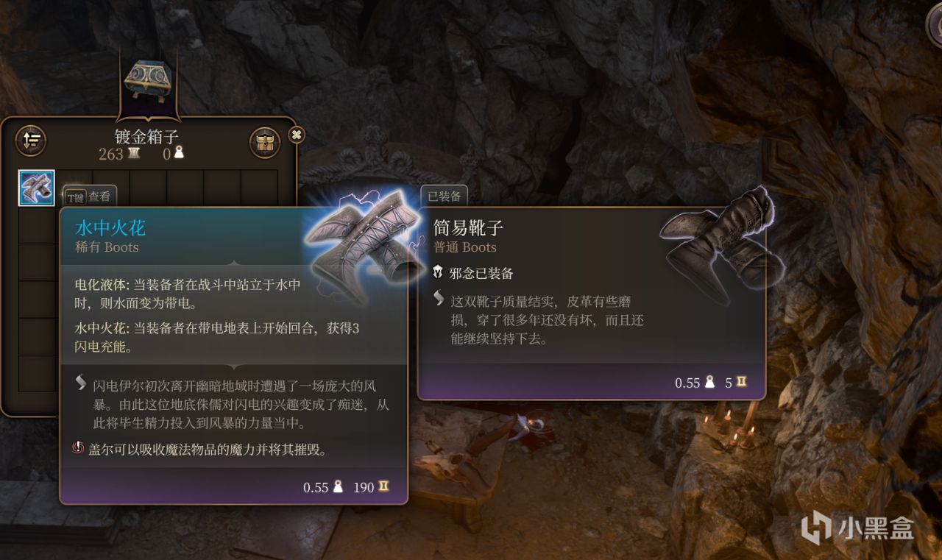Click the large 水中火花 boots image
Viewport: 942px width, 560px height.
(362, 243)
